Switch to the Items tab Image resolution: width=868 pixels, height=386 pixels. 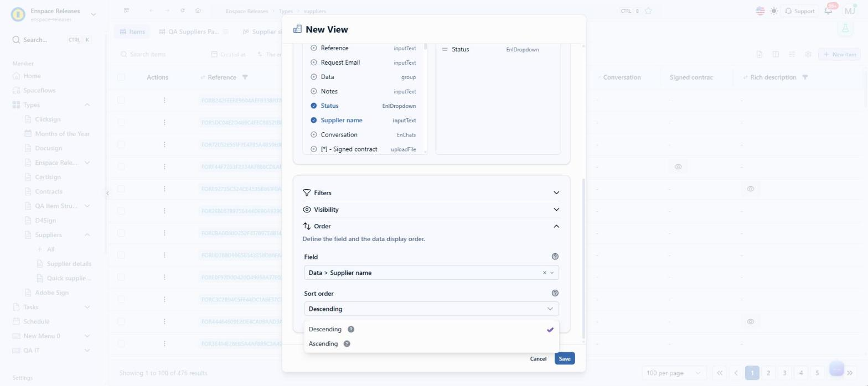point(132,32)
